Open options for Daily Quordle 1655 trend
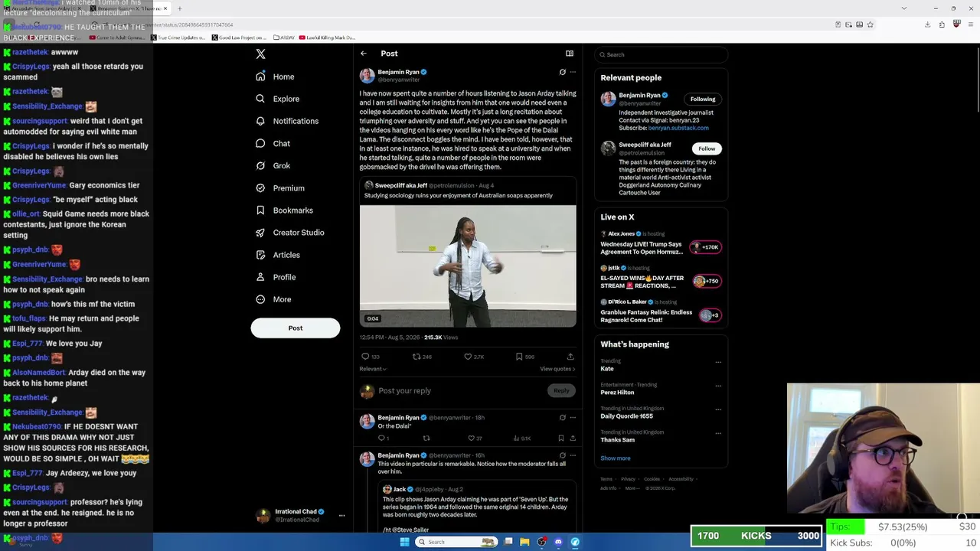This screenshot has height=551, width=980. tap(718, 409)
